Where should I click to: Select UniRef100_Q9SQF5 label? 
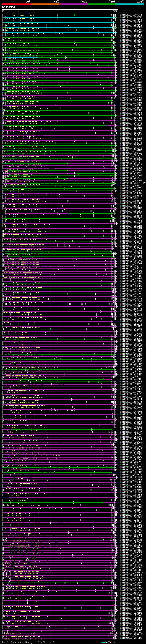pyautogui.click(x=131, y=210)
